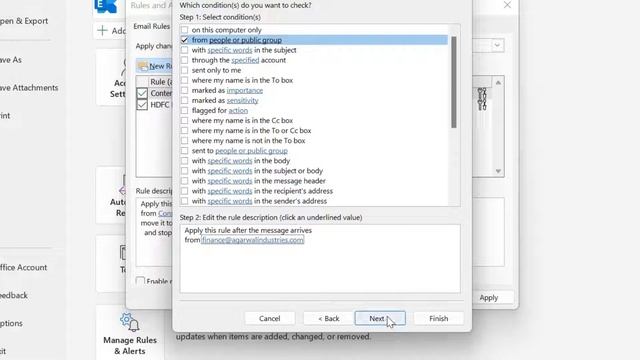
Task: Click the Email Rules tab
Action: pyautogui.click(x=151, y=26)
